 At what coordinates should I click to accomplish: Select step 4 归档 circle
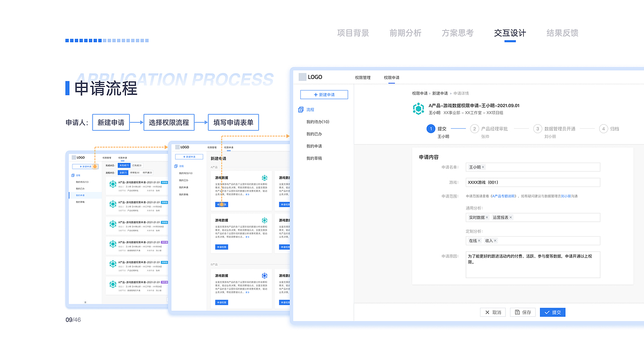point(604,129)
